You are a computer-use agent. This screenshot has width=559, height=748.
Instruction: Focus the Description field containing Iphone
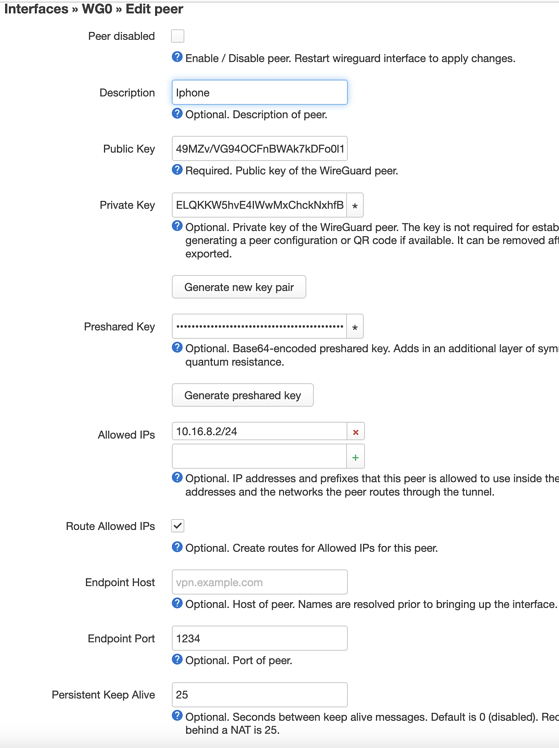coord(259,93)
